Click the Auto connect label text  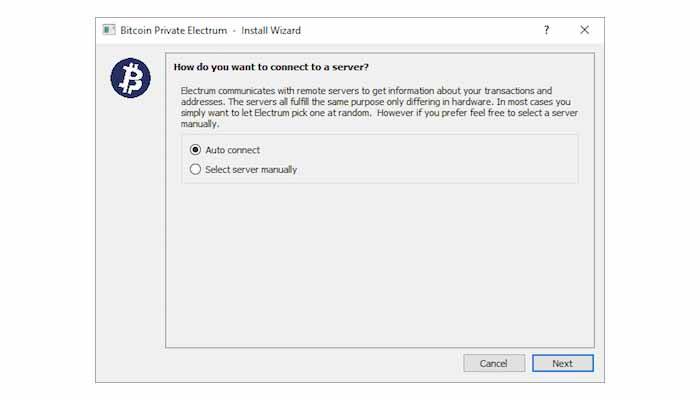232,150
